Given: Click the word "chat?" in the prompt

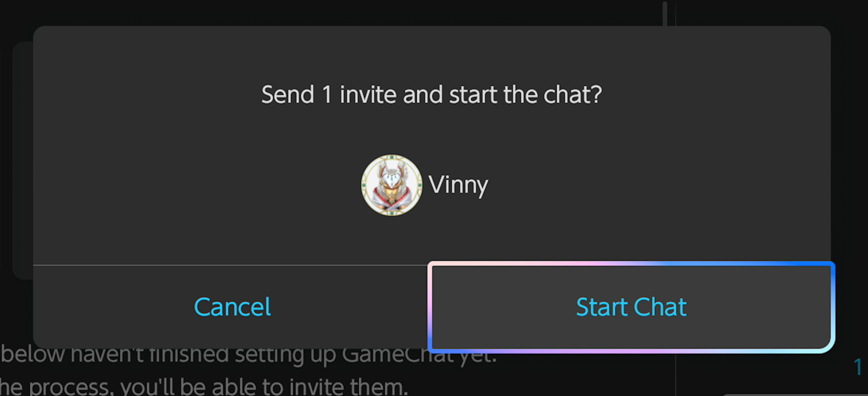Looking at the screenshot, I should pos(573,95).
